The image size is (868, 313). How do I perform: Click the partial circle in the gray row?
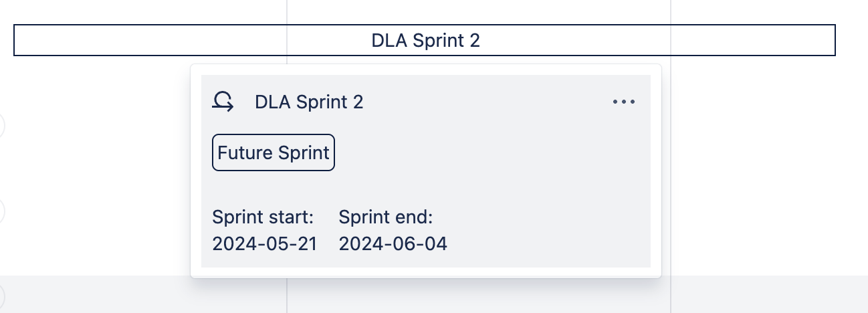[2, 295]
